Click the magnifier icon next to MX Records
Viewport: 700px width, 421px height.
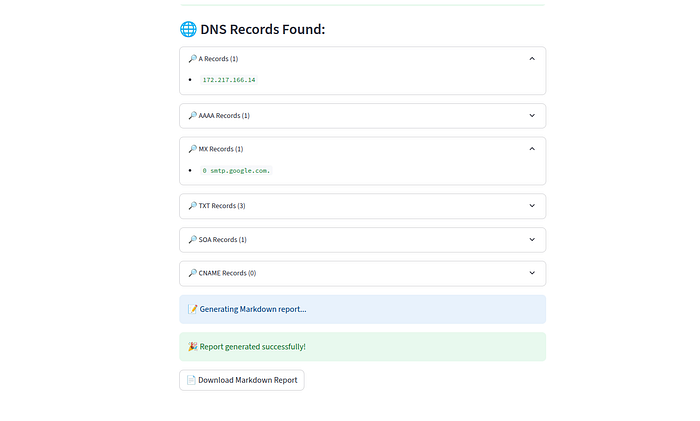tap(192, 149)
